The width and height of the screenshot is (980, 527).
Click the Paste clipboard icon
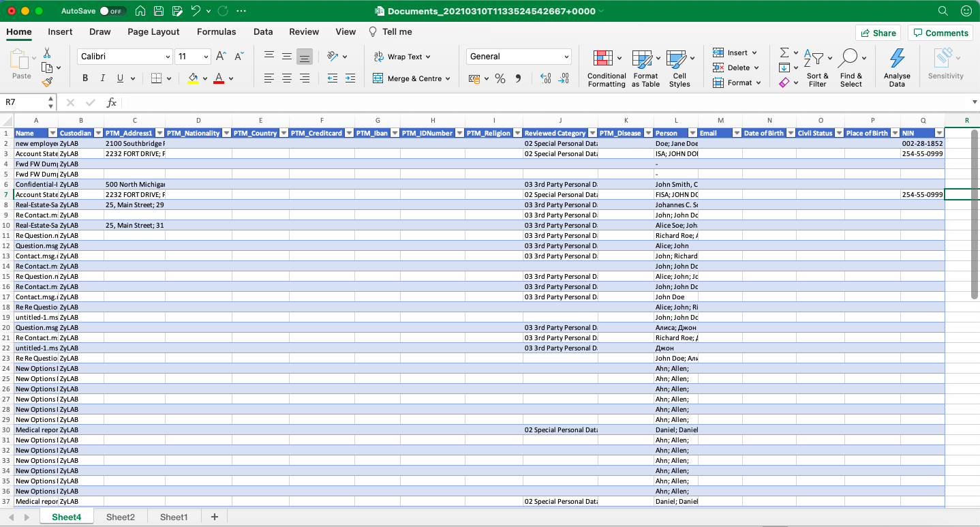[20, 60]
